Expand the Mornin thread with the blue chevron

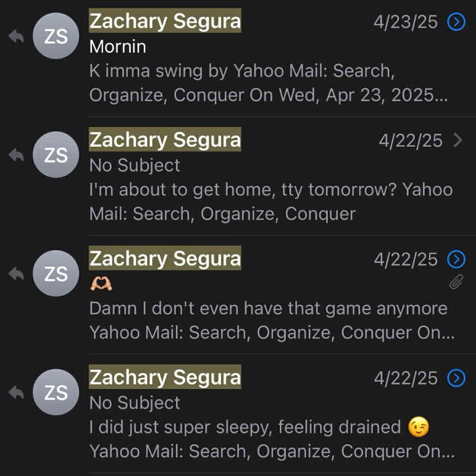[456, 22]
